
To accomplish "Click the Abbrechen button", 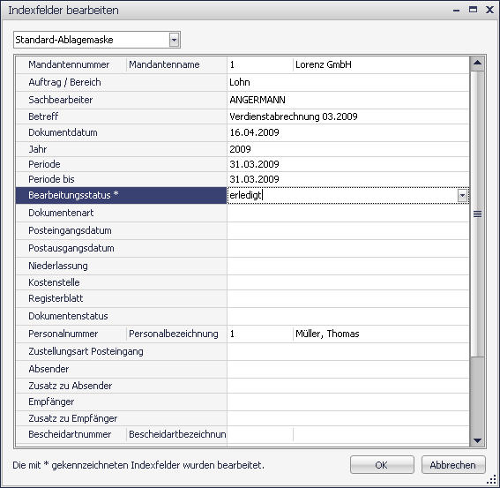I will (453, 465).
